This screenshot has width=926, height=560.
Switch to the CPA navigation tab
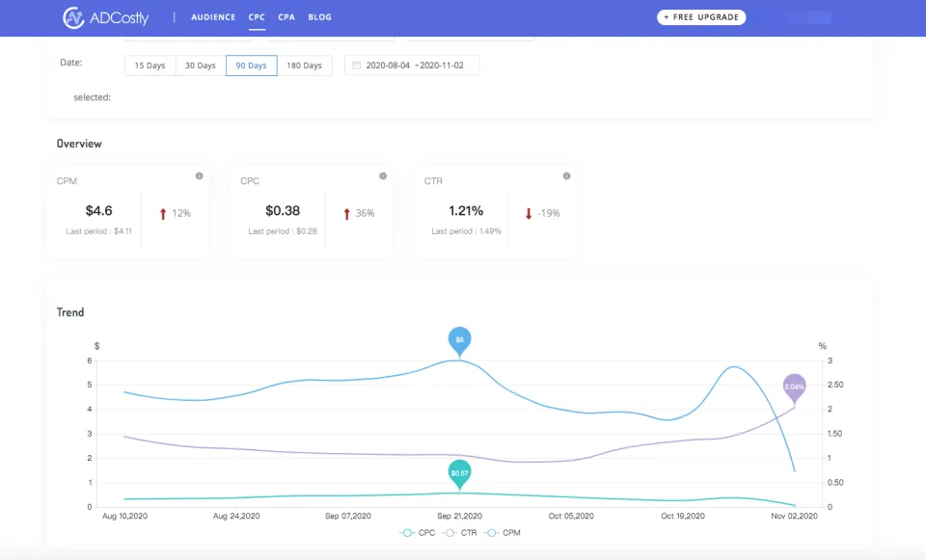[x=286, y=17]
